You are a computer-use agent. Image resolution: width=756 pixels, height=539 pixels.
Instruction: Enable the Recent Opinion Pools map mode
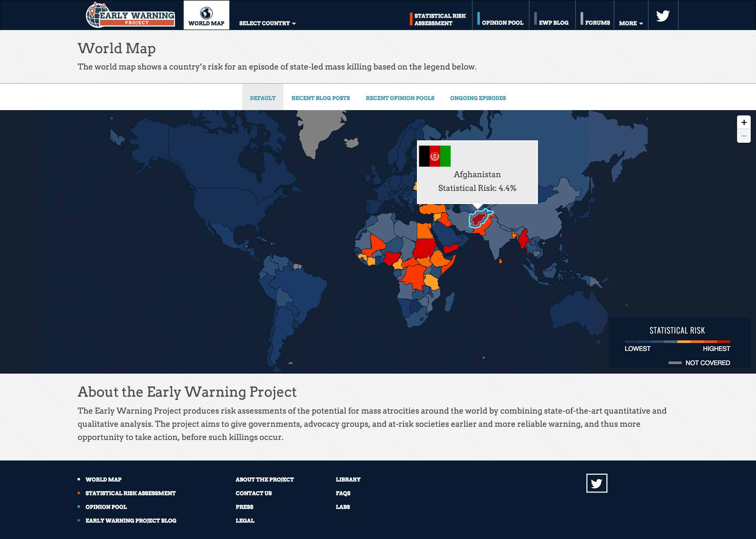(400, 98)
